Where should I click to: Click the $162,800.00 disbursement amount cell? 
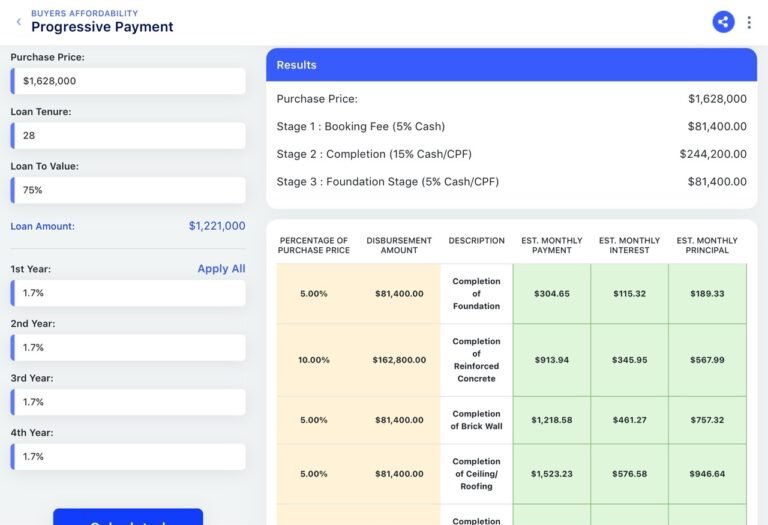click(x=399, y=360)
